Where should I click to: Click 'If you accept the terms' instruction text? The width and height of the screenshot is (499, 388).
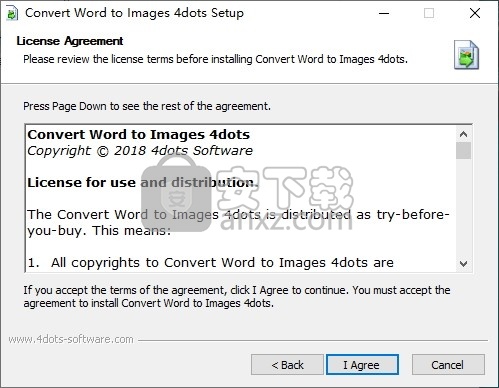click(x=237, y=297)
